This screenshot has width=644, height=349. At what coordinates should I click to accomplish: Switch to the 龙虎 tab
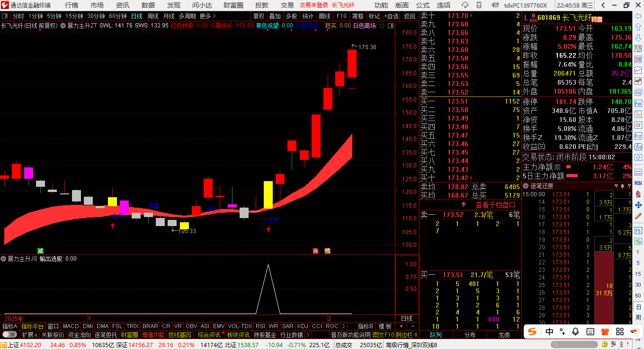coord(504,335)
